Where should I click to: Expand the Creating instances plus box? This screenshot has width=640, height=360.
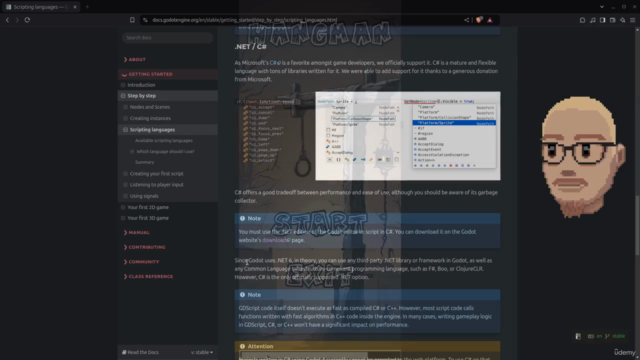[125, 118]
